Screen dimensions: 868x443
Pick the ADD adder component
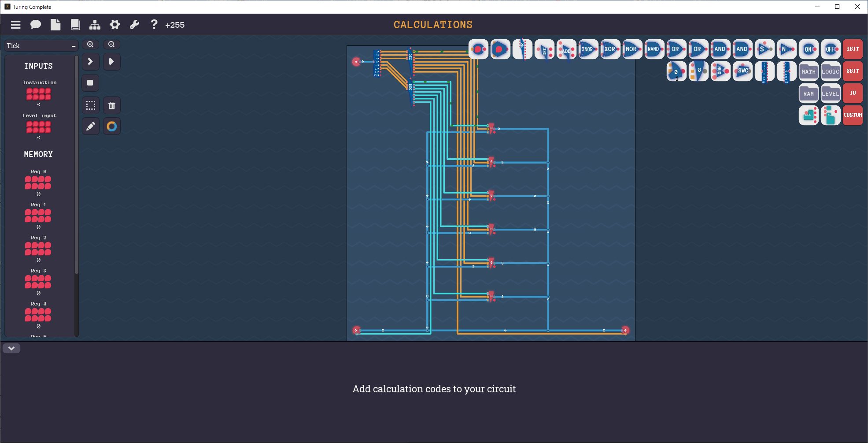pos(566,49)
